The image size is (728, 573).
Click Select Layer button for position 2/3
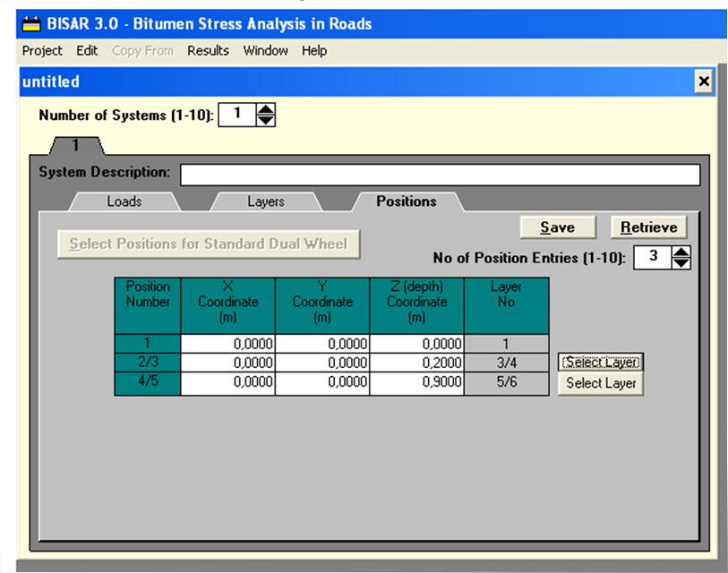601,363
